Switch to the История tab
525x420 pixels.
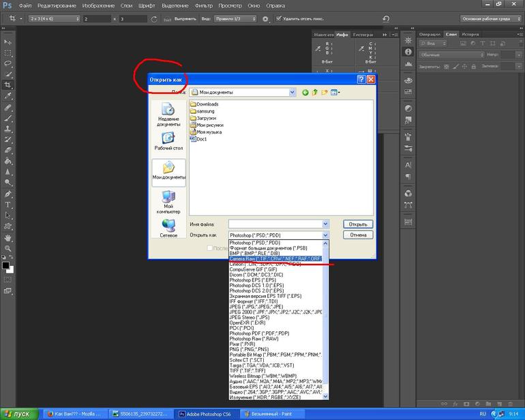click(470, 34)
